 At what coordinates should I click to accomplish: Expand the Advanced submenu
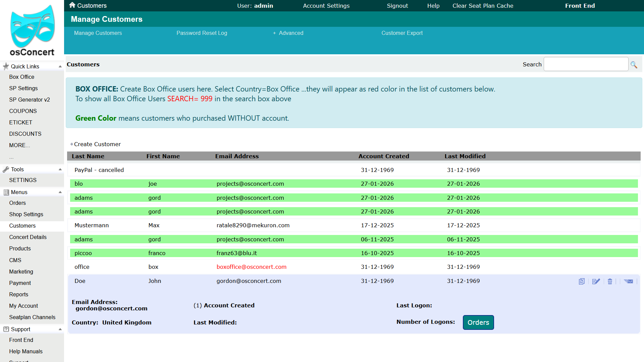[x=288, y=33]
